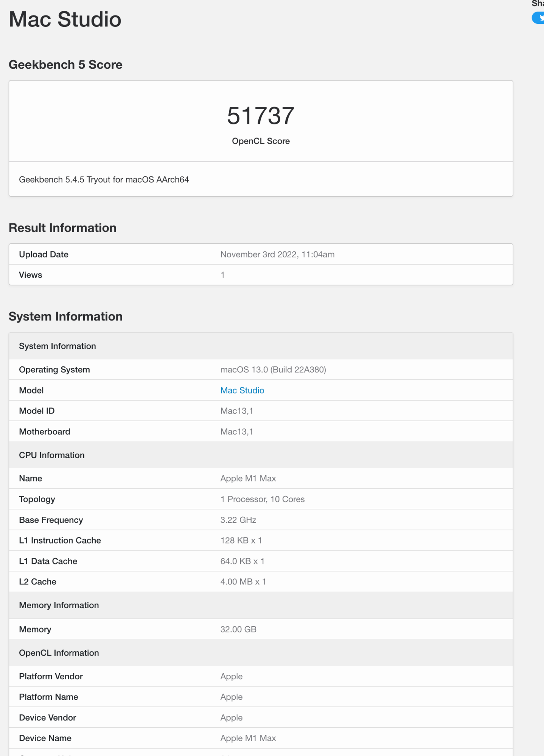Click the 'L1 Data Cache' row label

coord(48,561)
